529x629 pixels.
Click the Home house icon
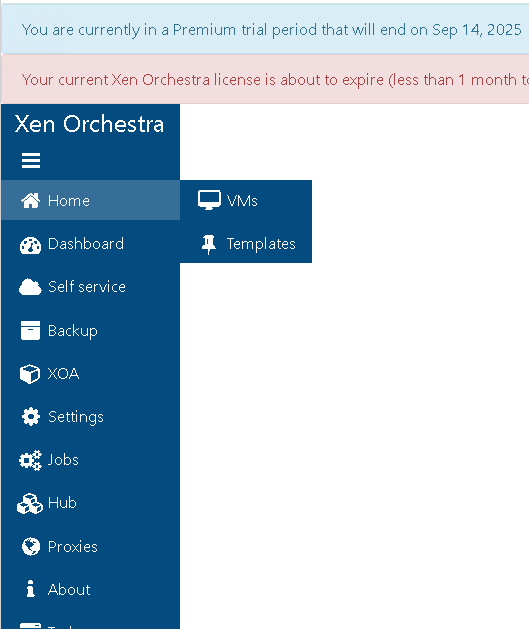click(x=30, y=201)
